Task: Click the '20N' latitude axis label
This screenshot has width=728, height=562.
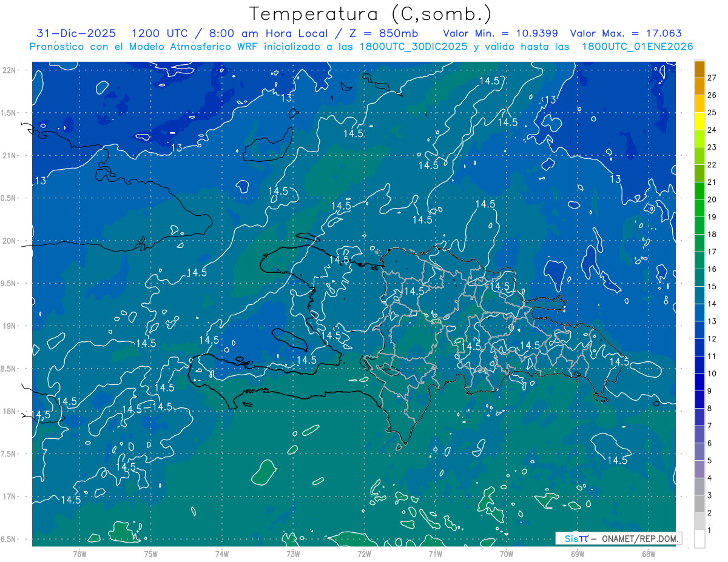Action: pyautogui.click(x=10, y=241)
